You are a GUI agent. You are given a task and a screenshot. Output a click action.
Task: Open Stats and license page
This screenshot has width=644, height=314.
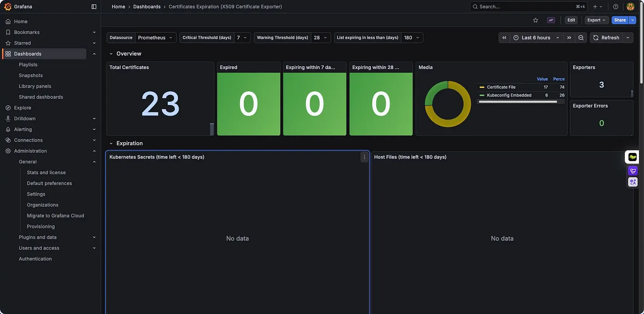click(46, 173)
